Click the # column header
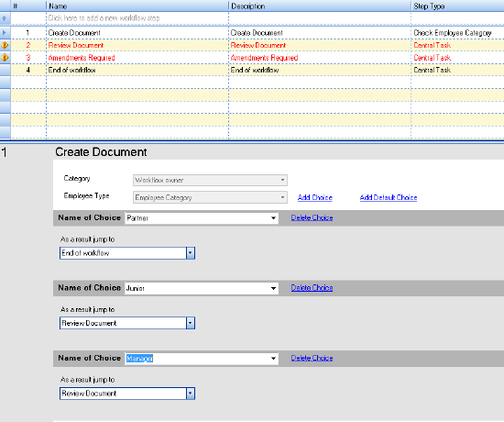The width and height of the screenshot is (504, 422). tap(28, 6)
